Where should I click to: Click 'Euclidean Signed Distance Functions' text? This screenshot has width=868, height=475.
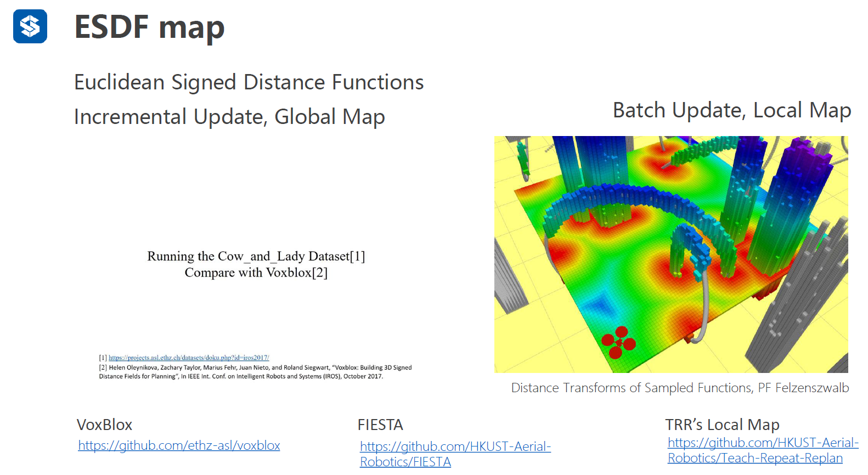point(249,82)
